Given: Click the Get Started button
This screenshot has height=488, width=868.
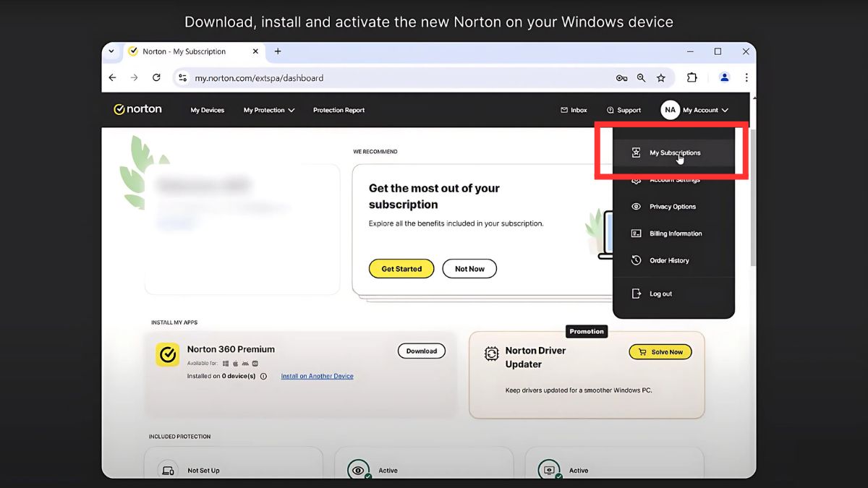Looking at the screenshot, I should click(401, 269).
